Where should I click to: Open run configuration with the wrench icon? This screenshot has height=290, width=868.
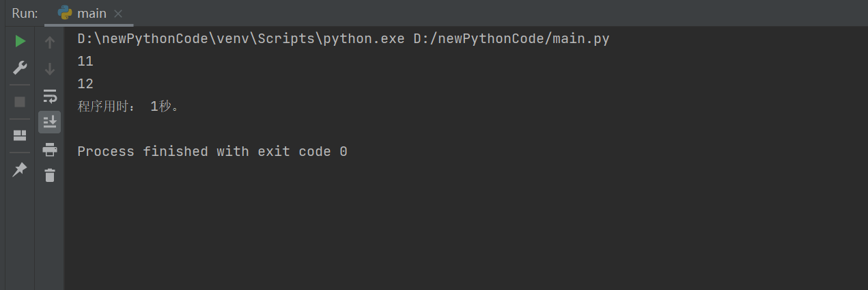pyautogui.click(x=20, y=68)
